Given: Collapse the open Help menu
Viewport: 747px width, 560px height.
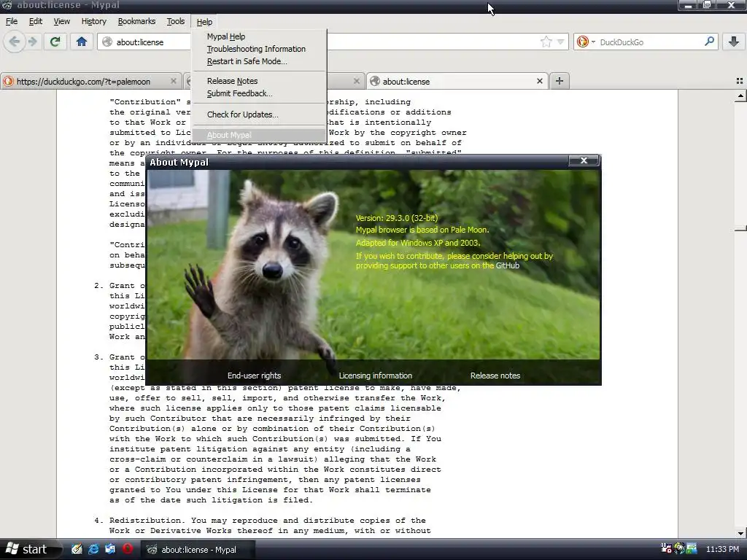Looking at the screenshot, I should tap(204, 22).
